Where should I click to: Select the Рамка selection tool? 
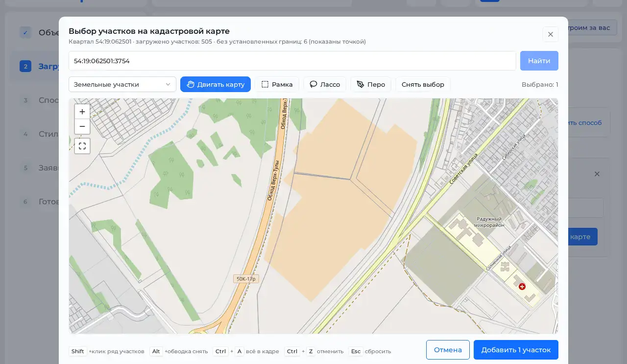click(x=277, y=84)
